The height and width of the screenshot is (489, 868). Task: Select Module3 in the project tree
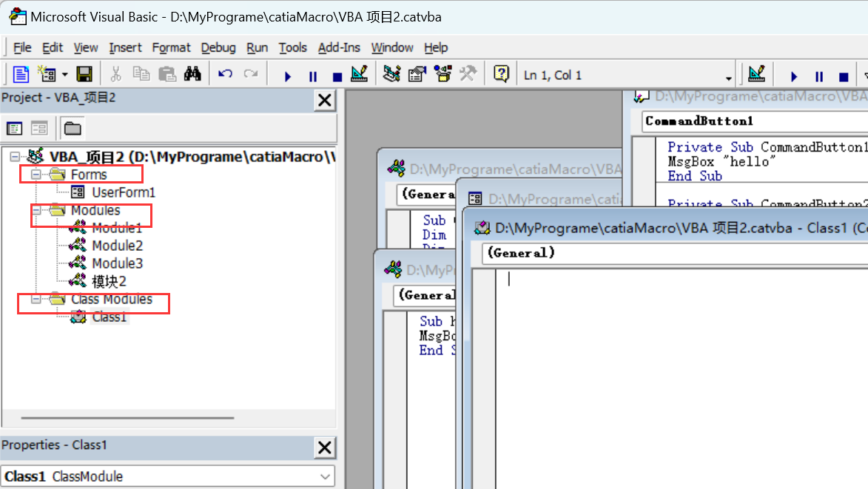tap(118, 263)
